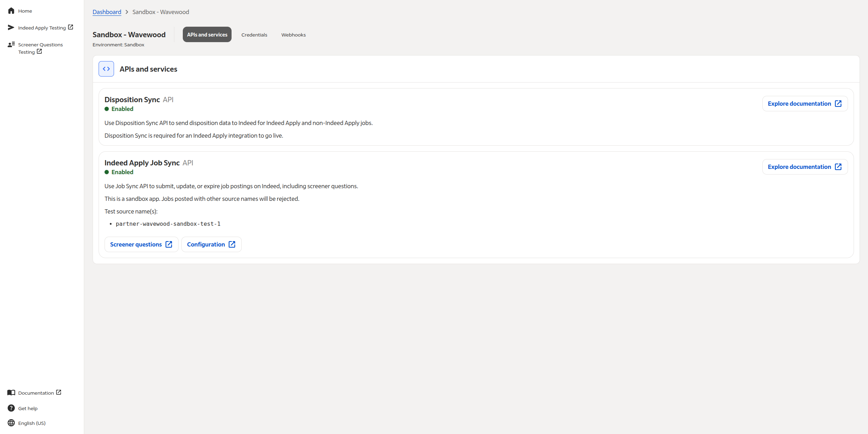
Task: Open Screener Questions Testing sidebar link
Action: click(40, 48)
